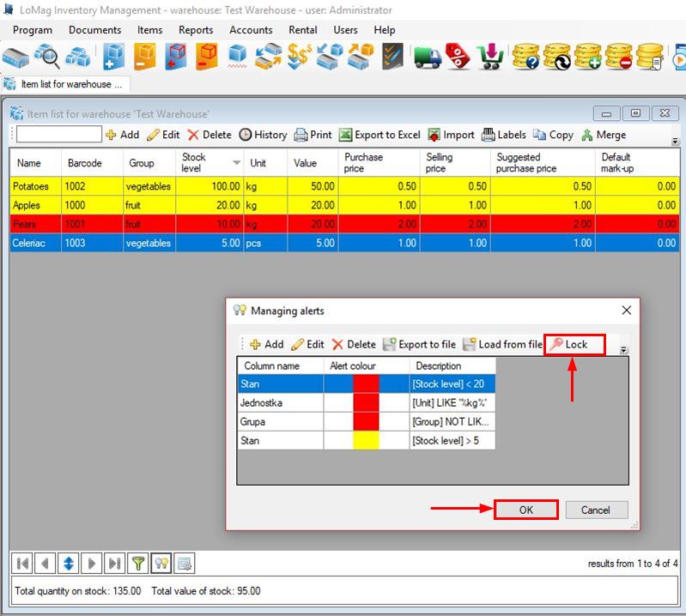Click the magnifier-over-boxes search items icon
Viewport: 686px width, 616px height.
click(47, 56)
